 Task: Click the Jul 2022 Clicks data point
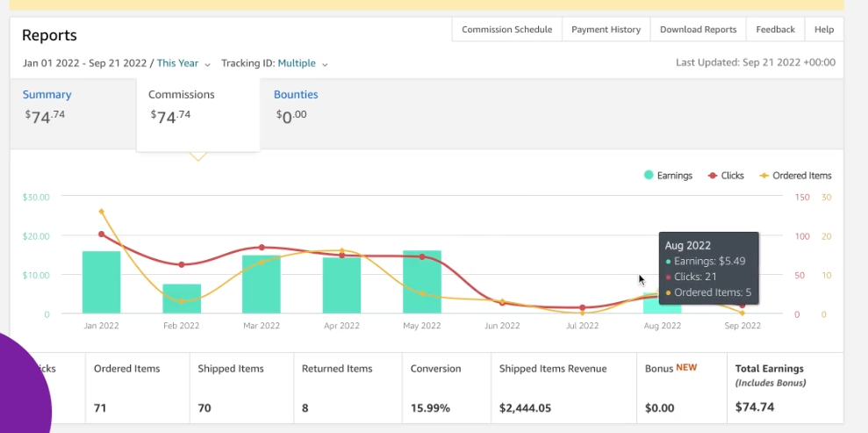(x=583, y=307)
